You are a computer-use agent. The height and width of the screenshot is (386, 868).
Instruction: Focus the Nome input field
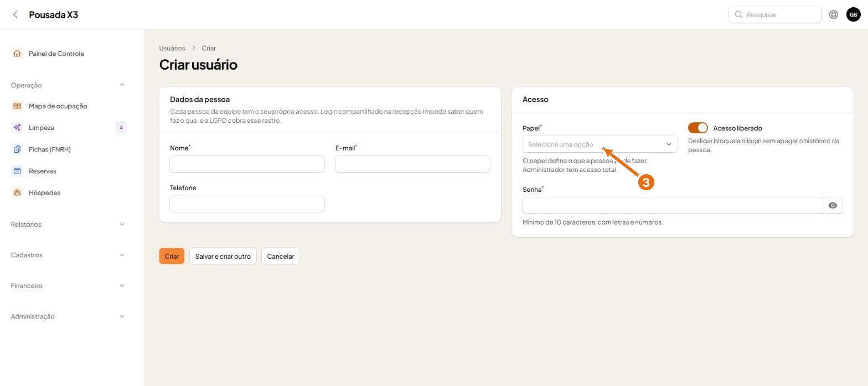247,164
